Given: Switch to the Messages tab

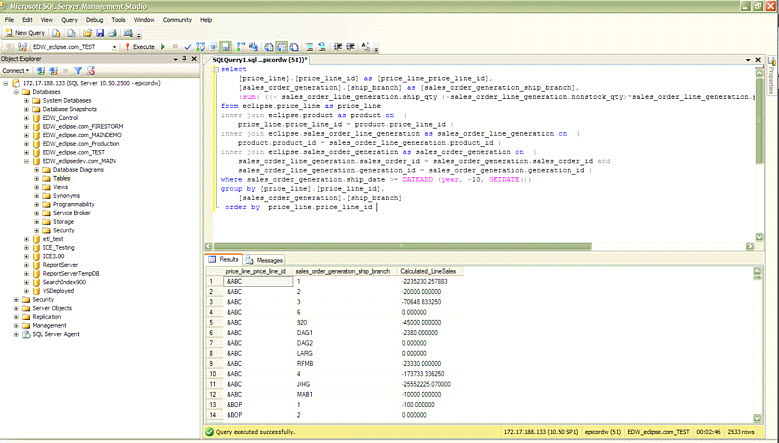Looking at the screenshot, I should [x=264, y=260].
